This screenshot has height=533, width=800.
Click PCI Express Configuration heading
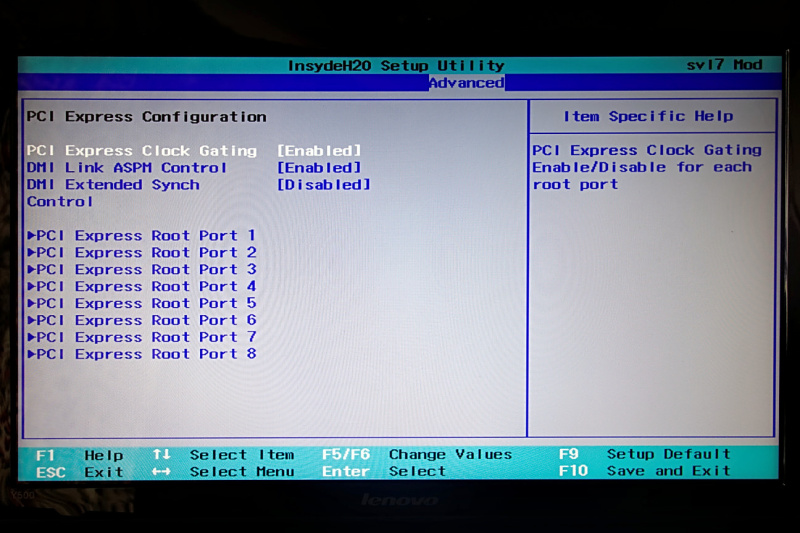(x=146, y=116)
